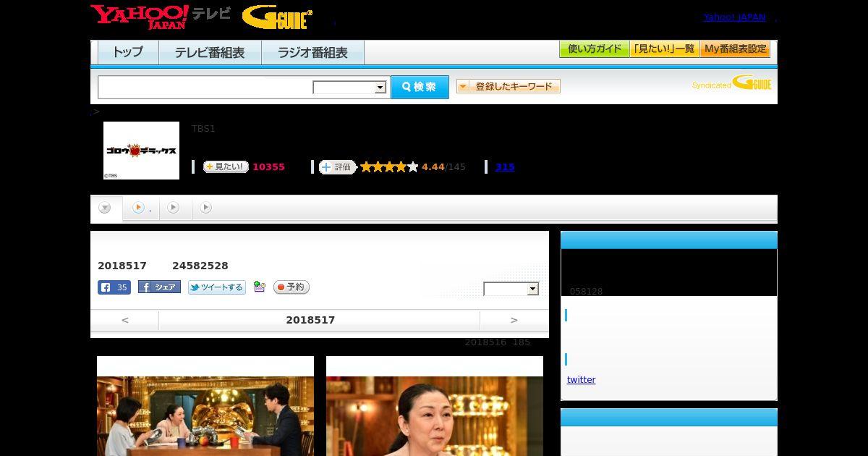Click the G-Guide logo in the header
This screenshot has width=868, height=456.
coord(277,17)
